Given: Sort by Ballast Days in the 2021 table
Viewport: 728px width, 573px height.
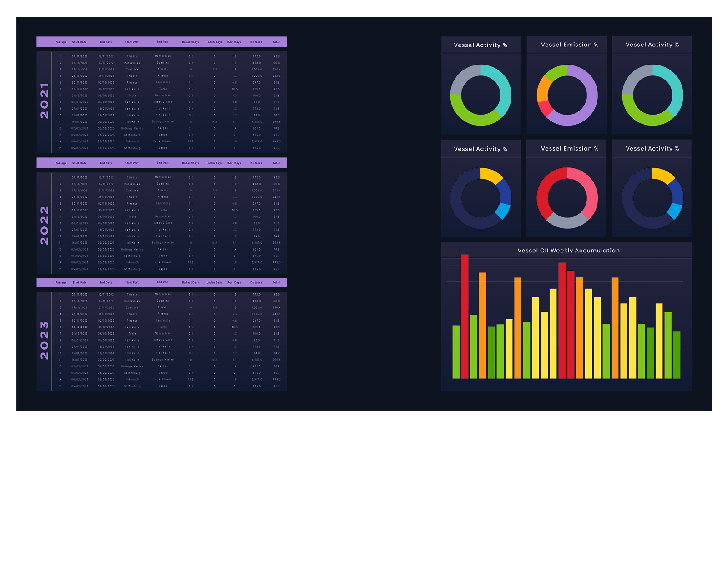Looking at the screenshot, I should tap(191, 42).
